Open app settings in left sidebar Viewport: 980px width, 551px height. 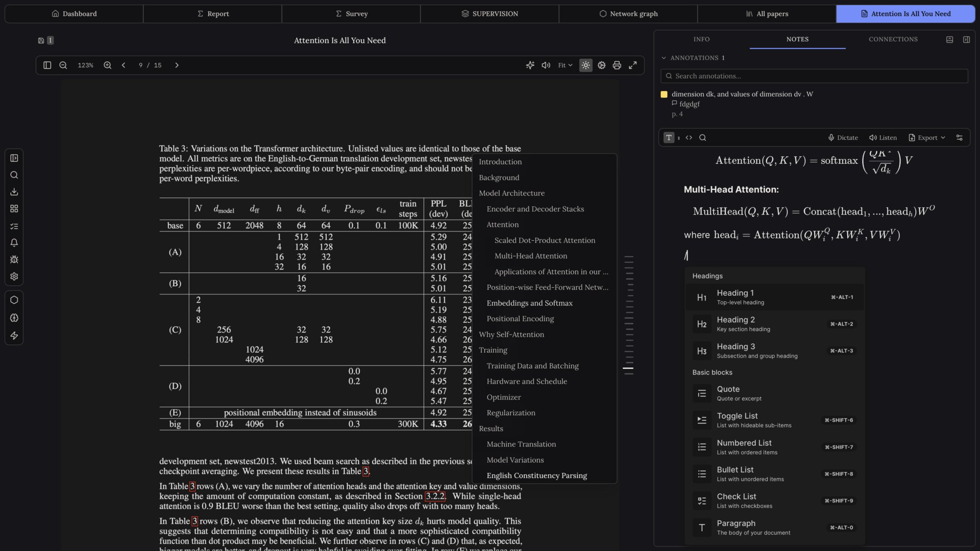(14, 277)
